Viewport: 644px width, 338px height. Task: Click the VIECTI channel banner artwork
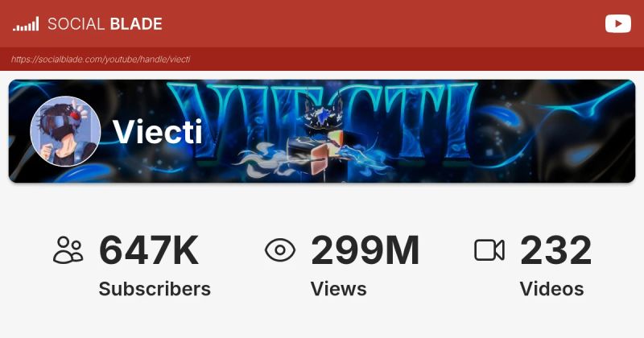point(322,131)
